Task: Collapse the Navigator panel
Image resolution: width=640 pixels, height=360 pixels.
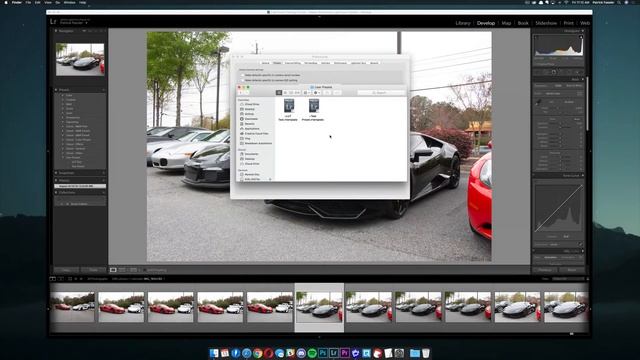Action: [56, 31]
